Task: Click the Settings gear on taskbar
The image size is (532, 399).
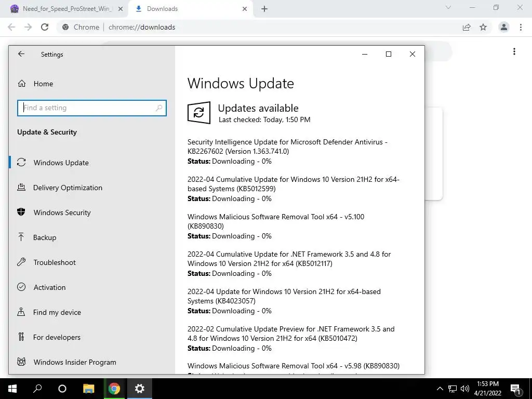Action: (139, 389)
